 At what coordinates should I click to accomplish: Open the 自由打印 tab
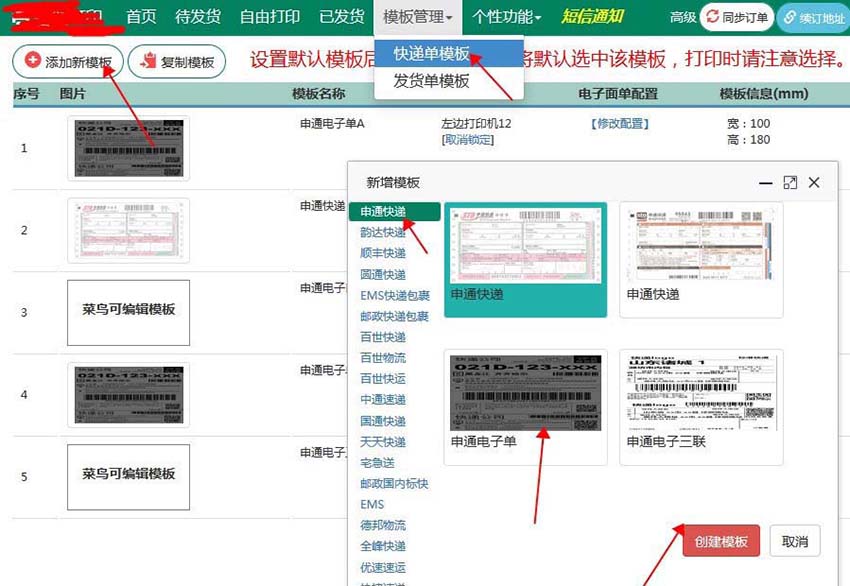pyautogui.click(x=269, y=17)
